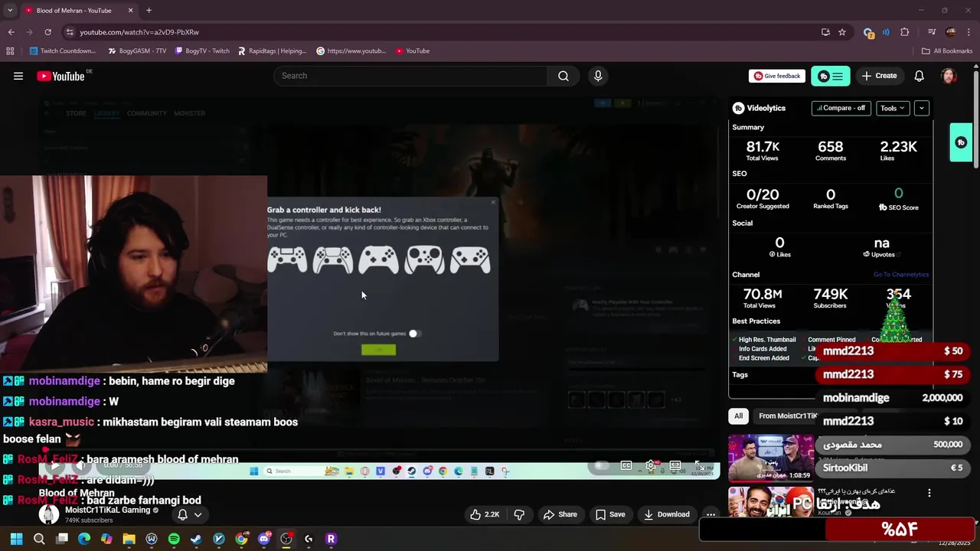Open the TubeBuddy menu button in header
The image size is (980, 551).
click(830, 76)
